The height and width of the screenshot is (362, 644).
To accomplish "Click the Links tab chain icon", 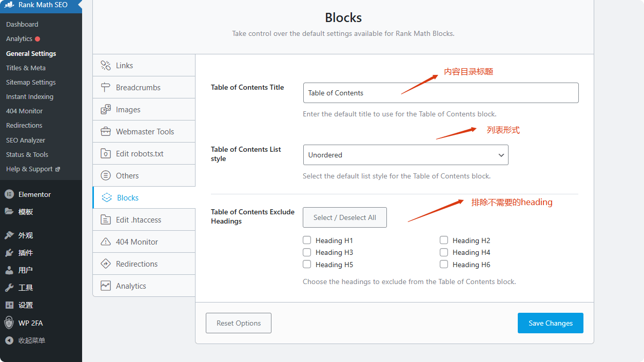I will 106,65.
